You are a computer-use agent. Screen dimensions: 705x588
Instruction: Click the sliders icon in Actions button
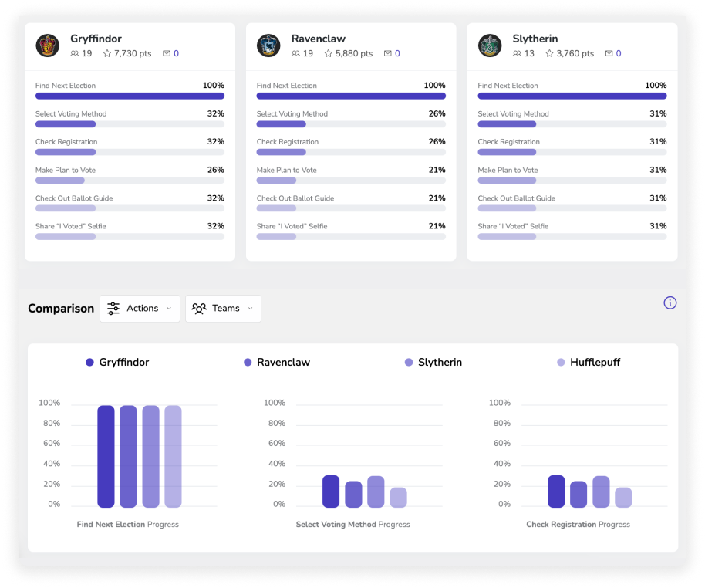[113, 308]
